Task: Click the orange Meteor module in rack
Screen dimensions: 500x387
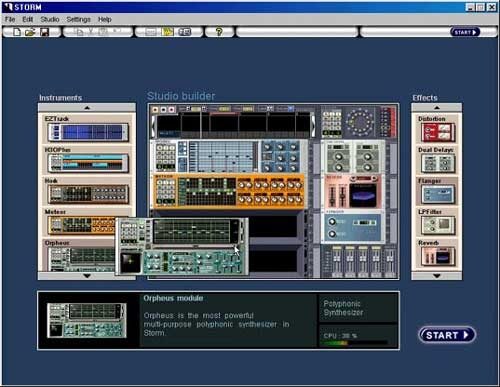Action: tap(229, 191)
